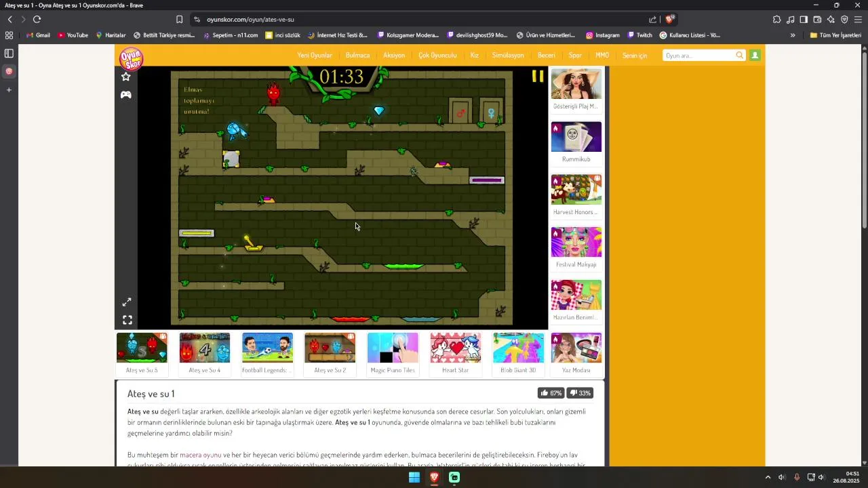
Task: Open the Hazırlan Benimle game in the sidebar
Action: (576, 301)
